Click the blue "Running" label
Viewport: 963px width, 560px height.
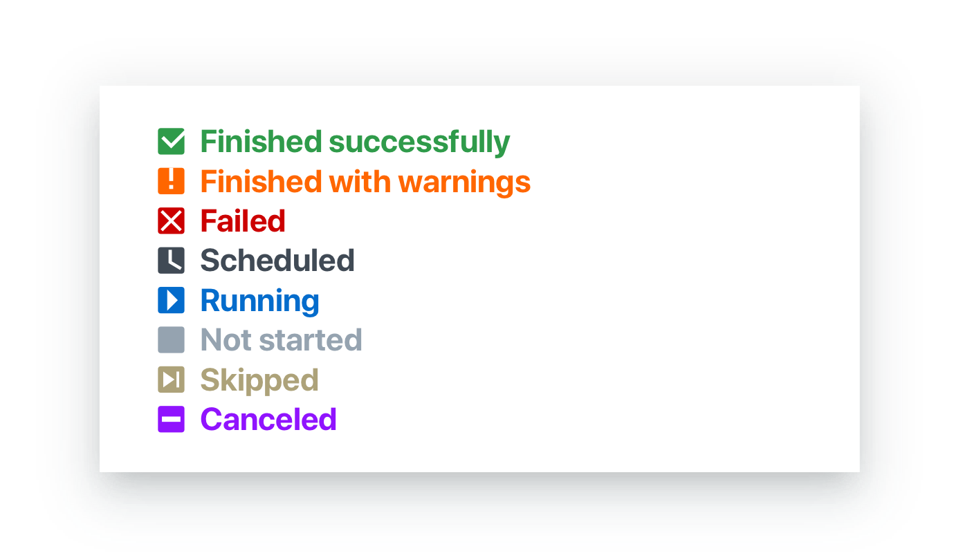[x=259, y=301]
